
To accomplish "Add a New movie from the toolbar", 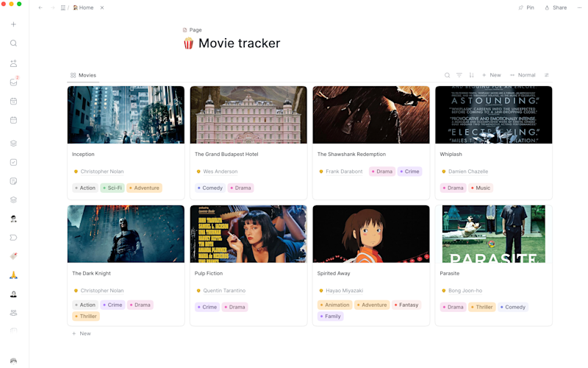I will coord(491,75).
